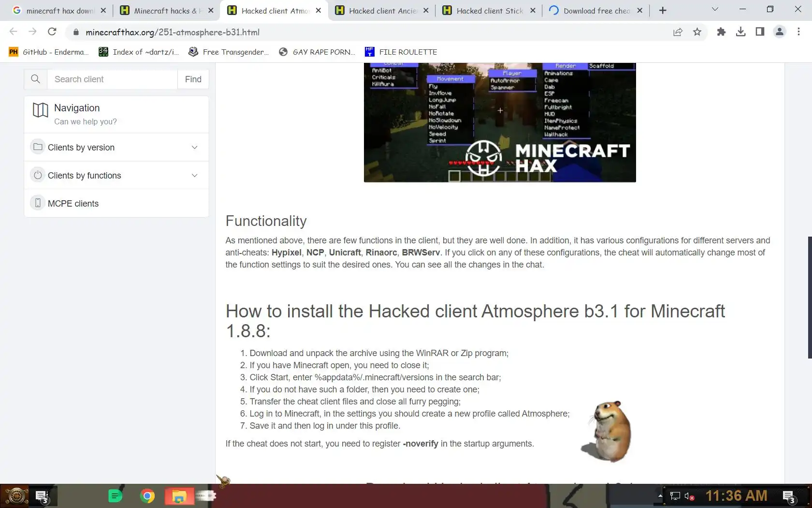Screen dimensions: 812x508
Task: Click the muted volume icon in tray
Action: click(689, 496)
